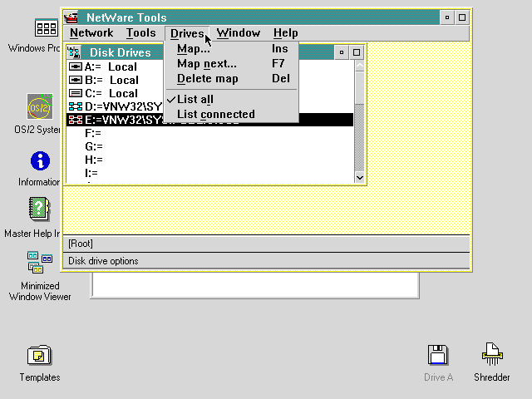Screen dimensions: 532x399
Task: Open the Window menu
Action: 239,33
